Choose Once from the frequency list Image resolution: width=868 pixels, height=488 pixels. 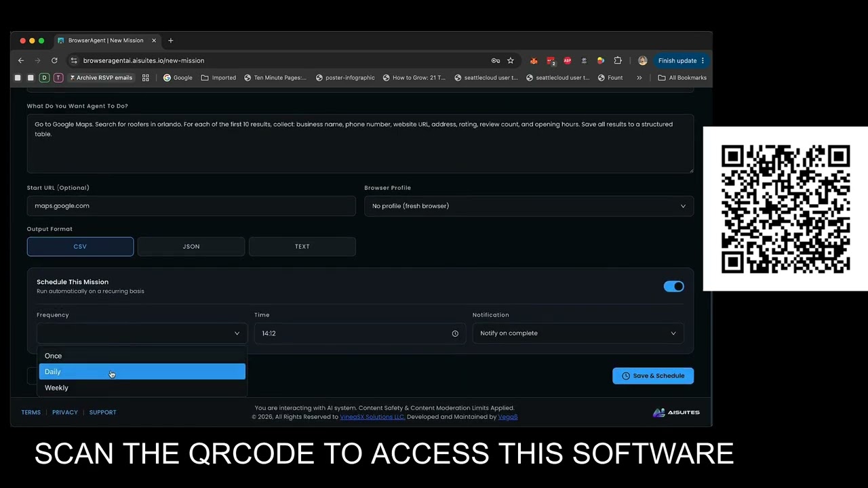[142, 356]
